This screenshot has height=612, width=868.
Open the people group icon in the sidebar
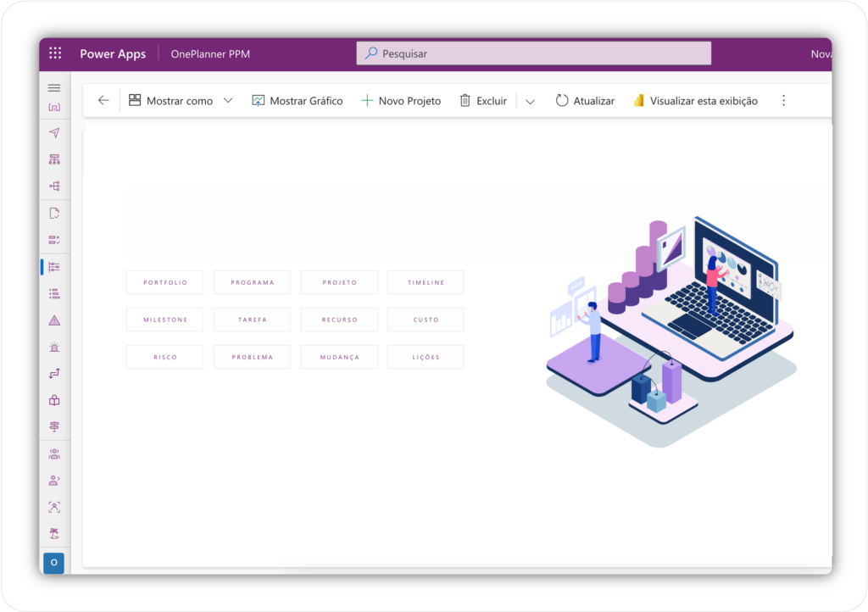53,453
